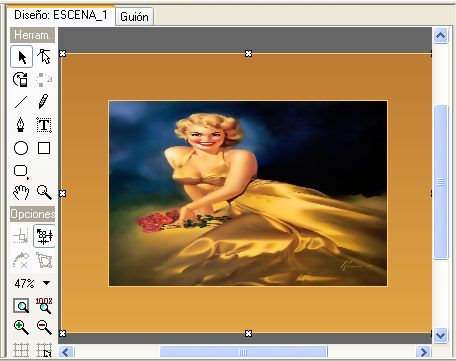456x361 pixels.
Task: Toggle the Snap to Grid icon
Action: pos(44,350)
